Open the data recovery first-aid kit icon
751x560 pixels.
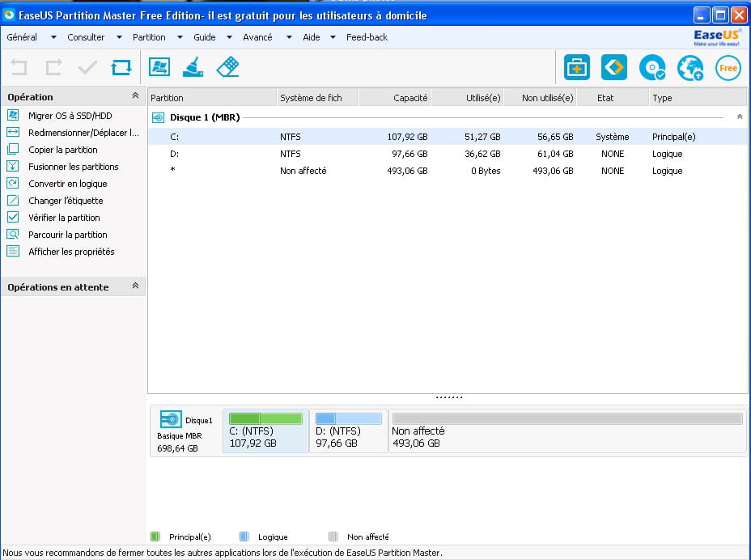tap(577, 67)
